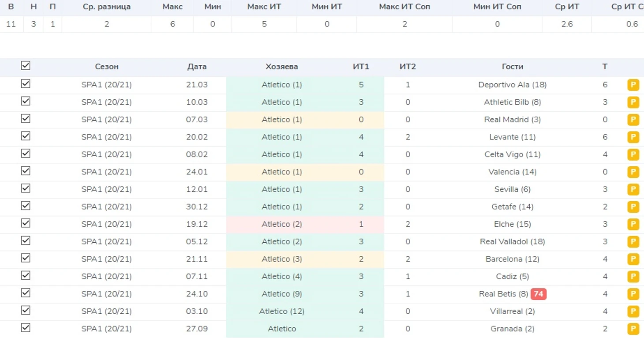The width and height of the screenshot is (644, 338).
Task: Uncheck the checkbox for the 21.11 match
Action: click(26, 258)
